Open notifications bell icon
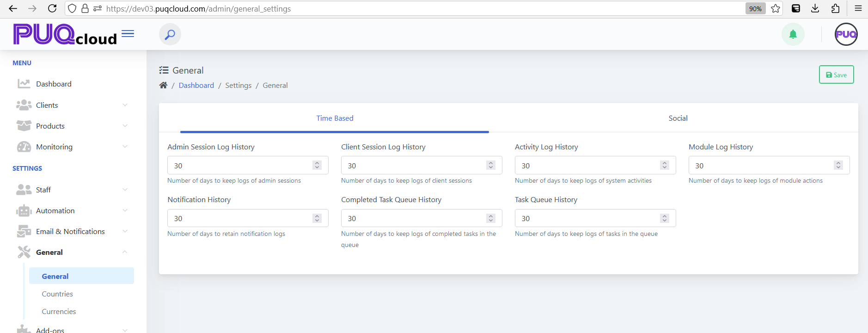 [793, 34]
